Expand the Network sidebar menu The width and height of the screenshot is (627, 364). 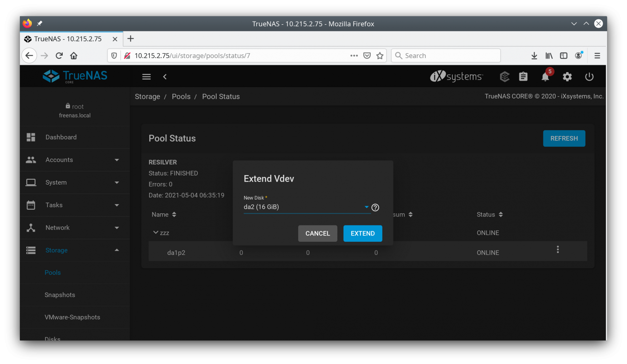tap(75, 228)
